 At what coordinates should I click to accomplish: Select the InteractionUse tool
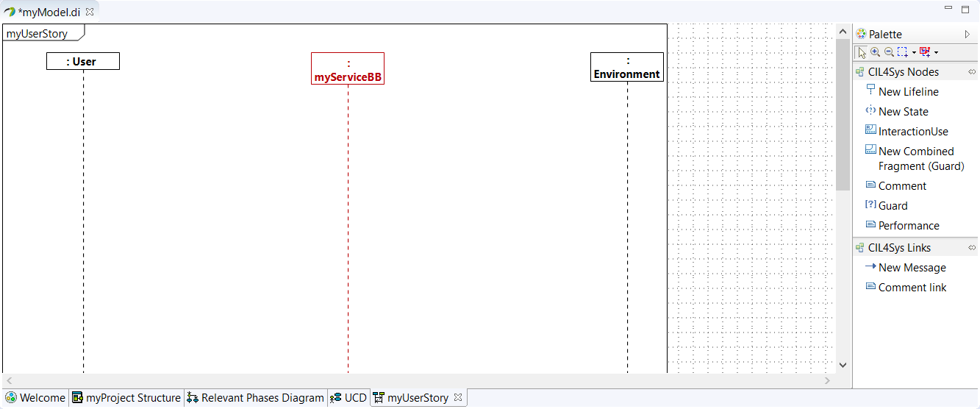[906, 132]
